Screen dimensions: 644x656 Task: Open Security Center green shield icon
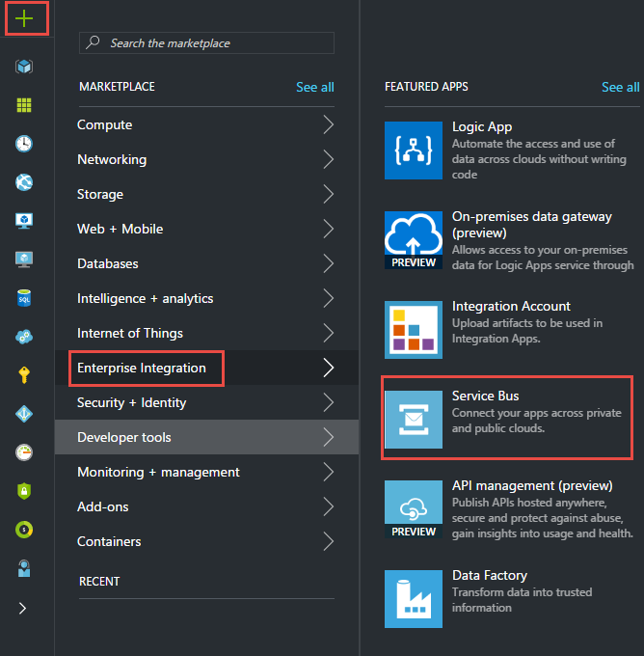click(24, 491)
